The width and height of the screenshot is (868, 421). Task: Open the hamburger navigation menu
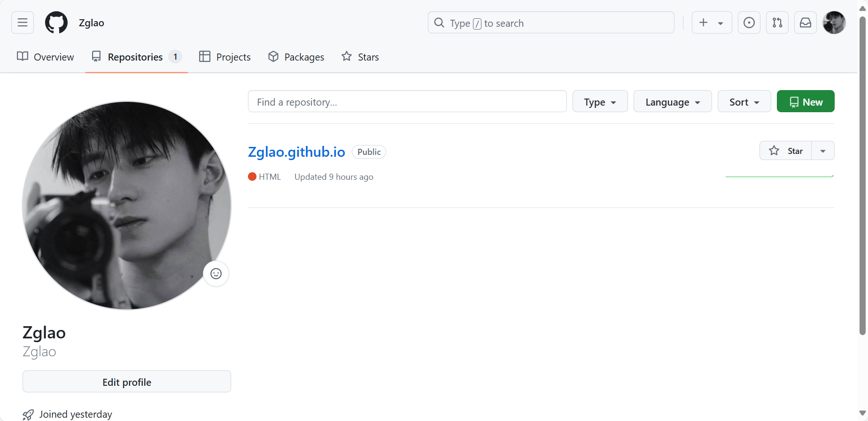point(23,23)
